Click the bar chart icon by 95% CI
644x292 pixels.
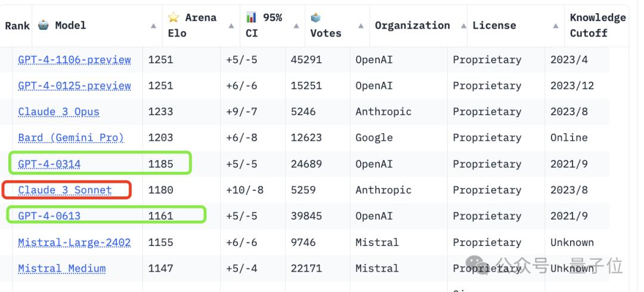[x=252, y=17]
